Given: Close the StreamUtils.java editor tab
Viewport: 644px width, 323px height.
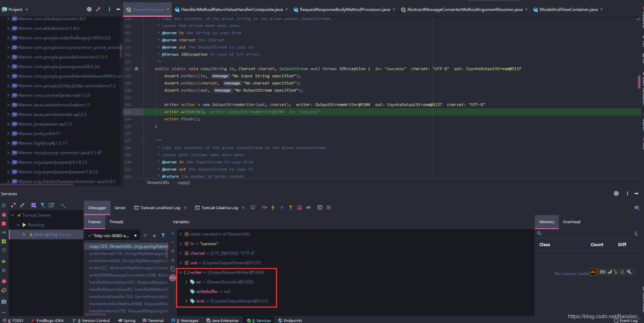Looking at the screenshot, I should tap(168, 9).
